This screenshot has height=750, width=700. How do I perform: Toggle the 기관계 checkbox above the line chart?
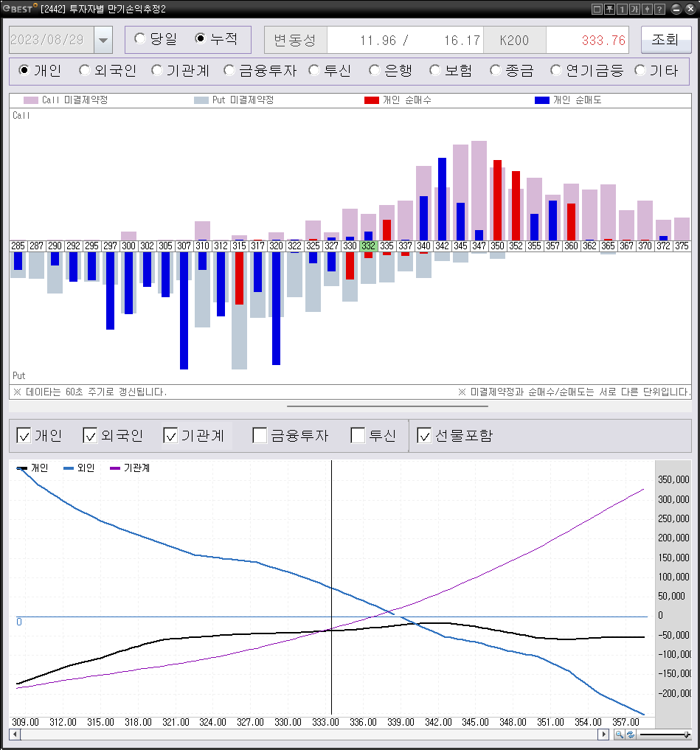tap(170, 436)
